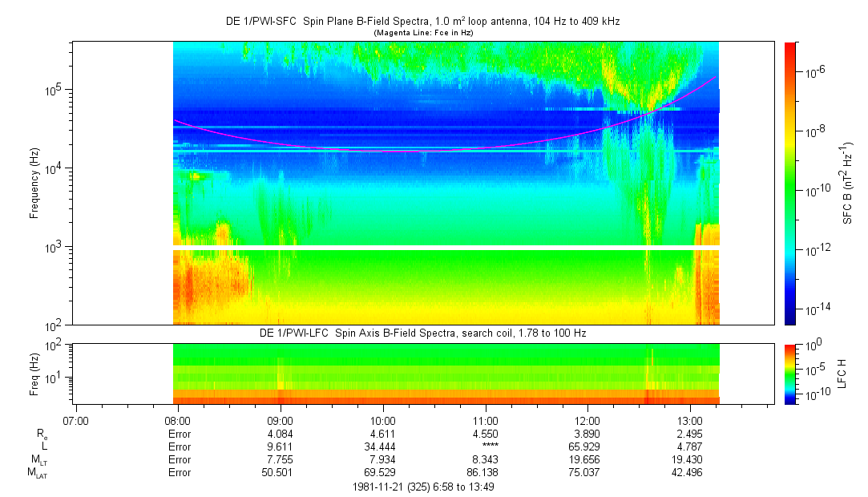Click the first Error entry under 08:00
The image size is (868, 497).
(x=179, y=434)
